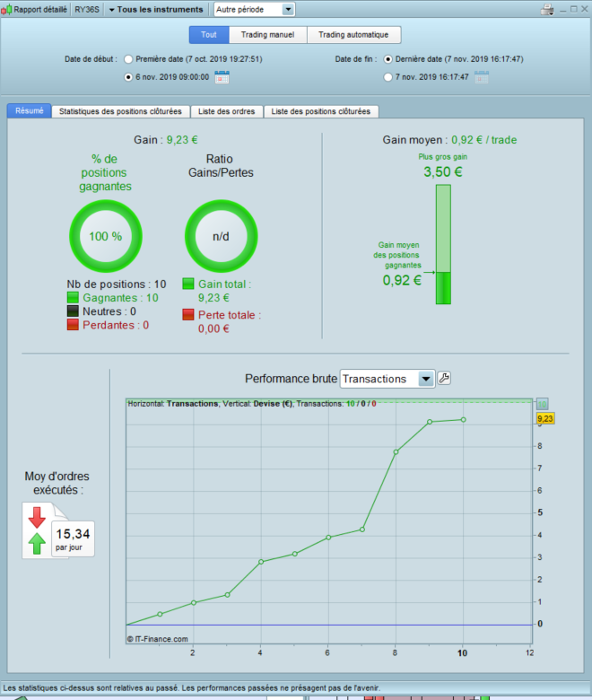The height and width of the screenshot is (700, 592).
Task: Select the Tout filter button
Action: click(x=209, y=34)
